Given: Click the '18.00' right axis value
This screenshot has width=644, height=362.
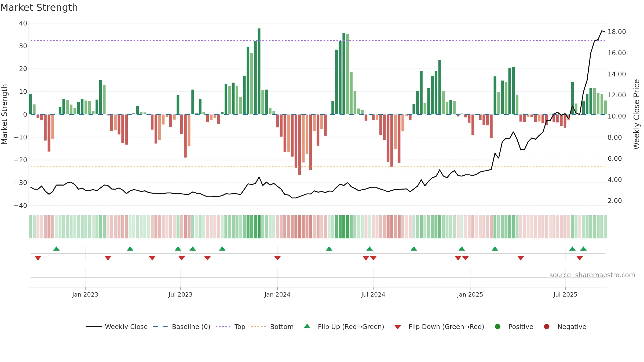Looking at the screenshot, I should [617, 32].
